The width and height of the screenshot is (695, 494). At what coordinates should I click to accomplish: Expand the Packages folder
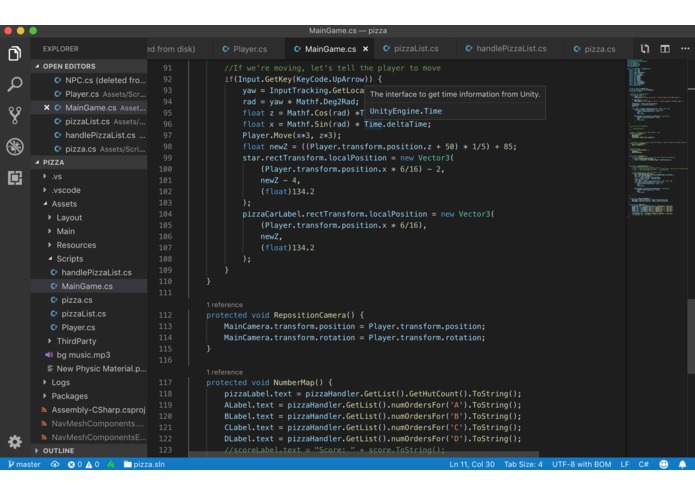(x=89, y=396)
